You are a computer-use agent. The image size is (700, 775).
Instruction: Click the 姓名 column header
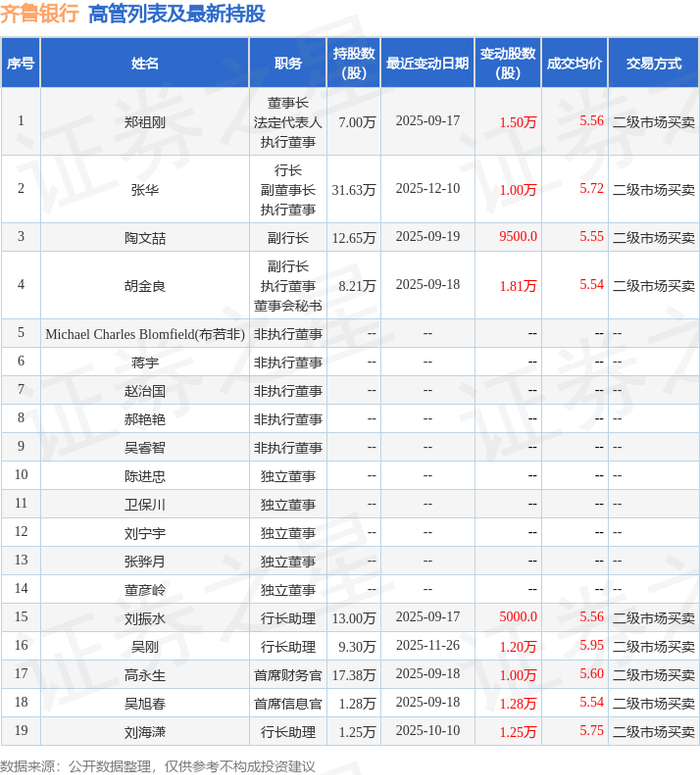point(144,63)
